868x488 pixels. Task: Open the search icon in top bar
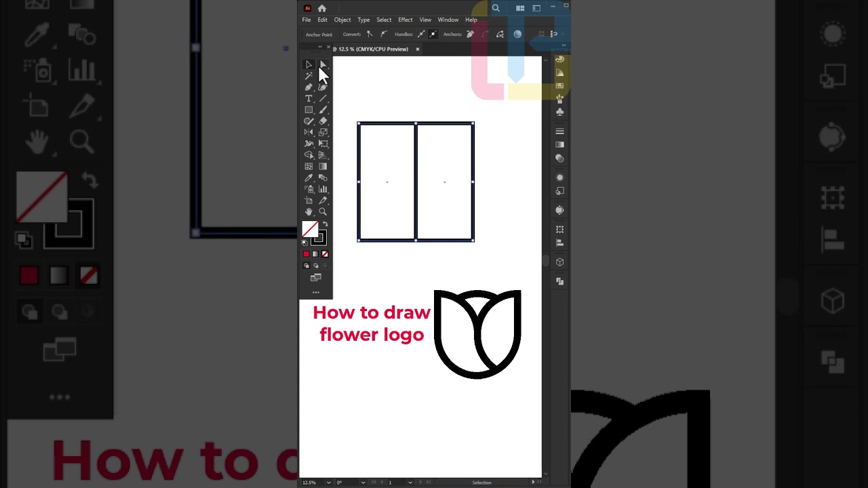pyautogui.click(x=496, y=8)
